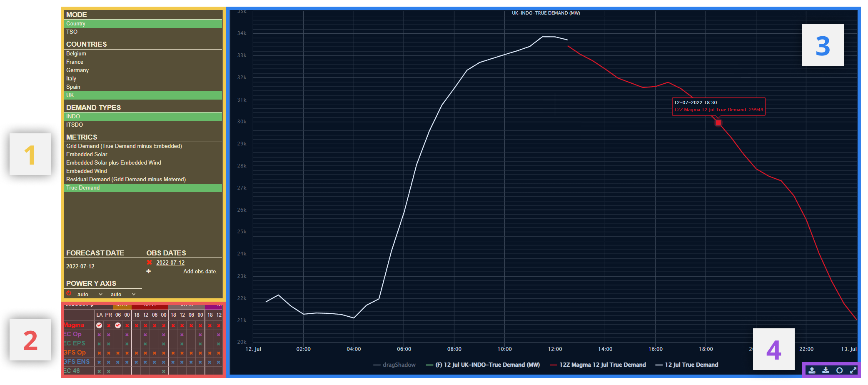Click orange X in GFS Op 07/12 06 cell
The width and height of the screenshot is (868, 385).
[x=118, y=353]
